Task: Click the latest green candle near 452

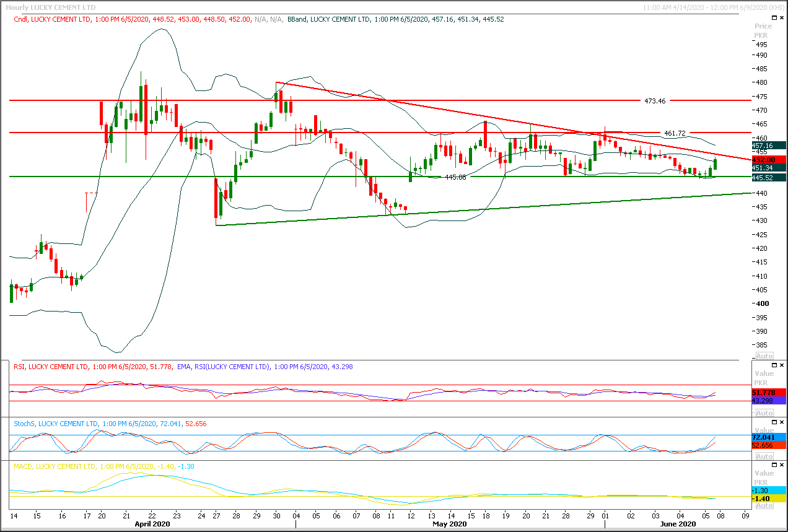Action: 716,164
